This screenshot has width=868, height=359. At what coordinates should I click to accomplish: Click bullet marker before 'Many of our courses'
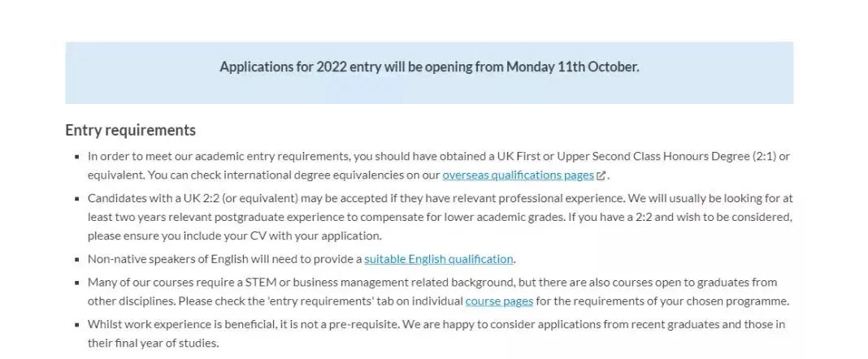tap(77, 283)
